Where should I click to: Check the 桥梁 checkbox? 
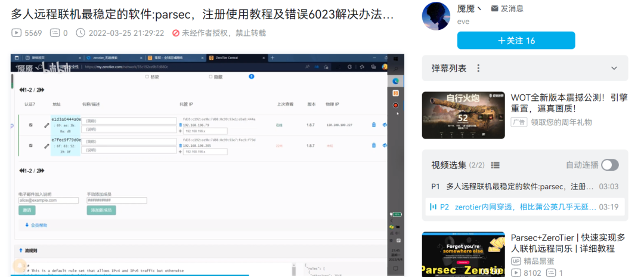click(147, 77)
